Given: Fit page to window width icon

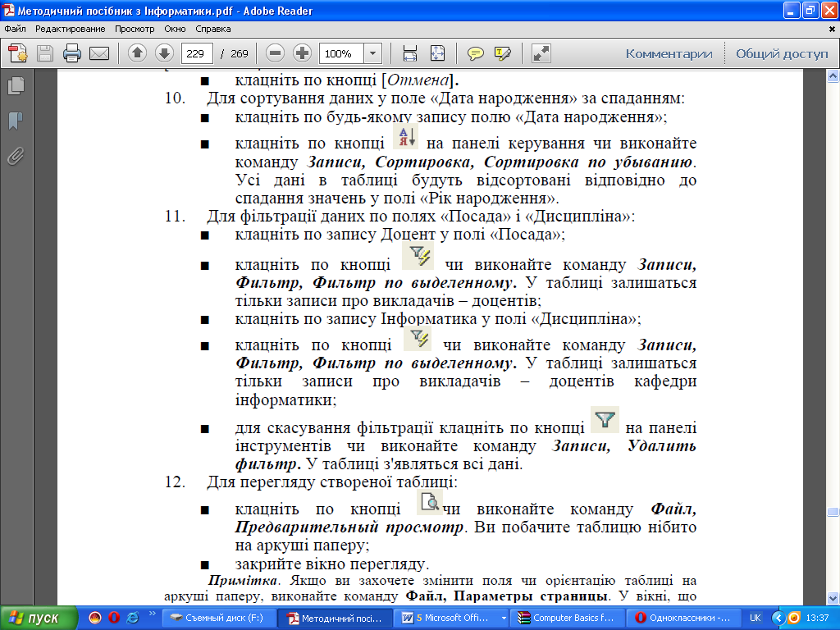Looking at the screenshot, I should (x=410, y=53).
